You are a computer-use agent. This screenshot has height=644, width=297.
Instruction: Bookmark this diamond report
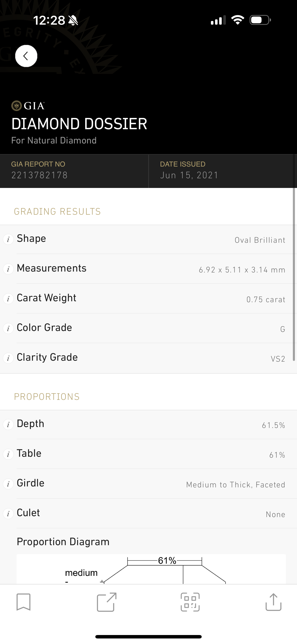(x=23, y=602)
